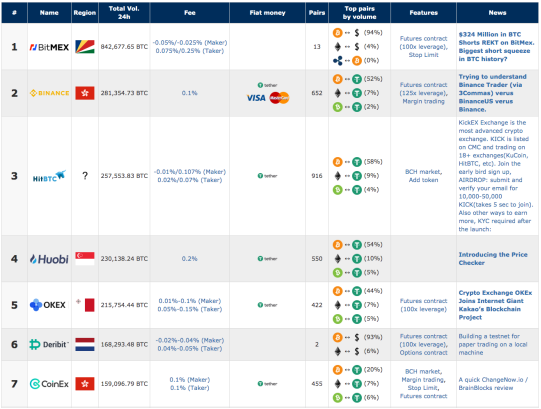This screenshot has width=541, height=409.
Task: Click the OKEX exchange logo
Action: (48, 305)
